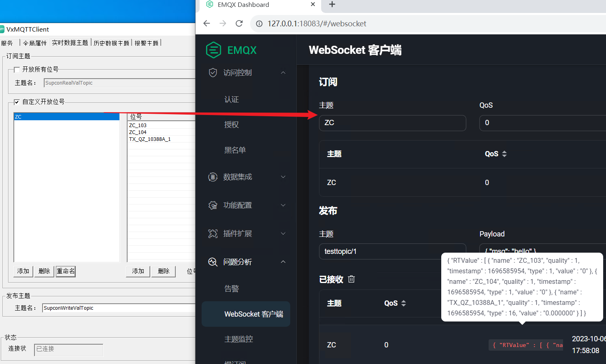This screenshot has width=606, height=364.
Task: Focus the publish topic field testtopic/1
Action: click(x=393, y=251)
